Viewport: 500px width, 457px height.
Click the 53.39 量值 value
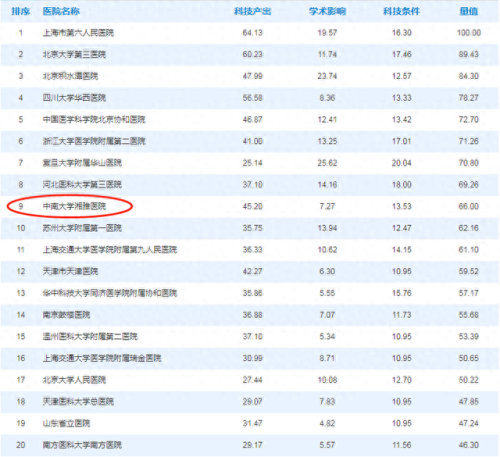coord(469,336)
